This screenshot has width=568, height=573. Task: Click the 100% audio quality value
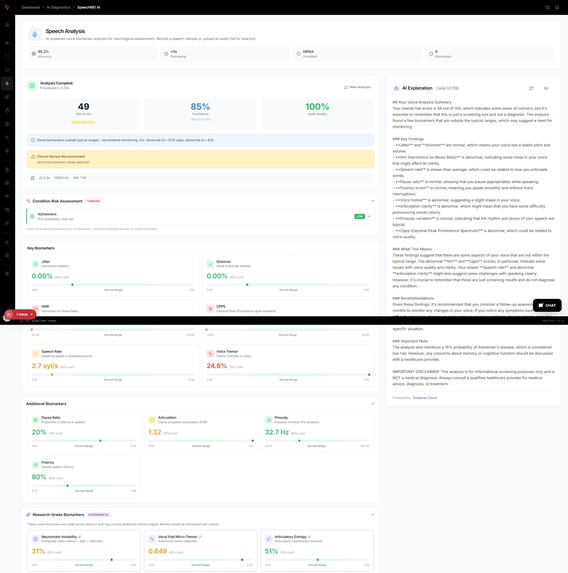coord(317,107)
